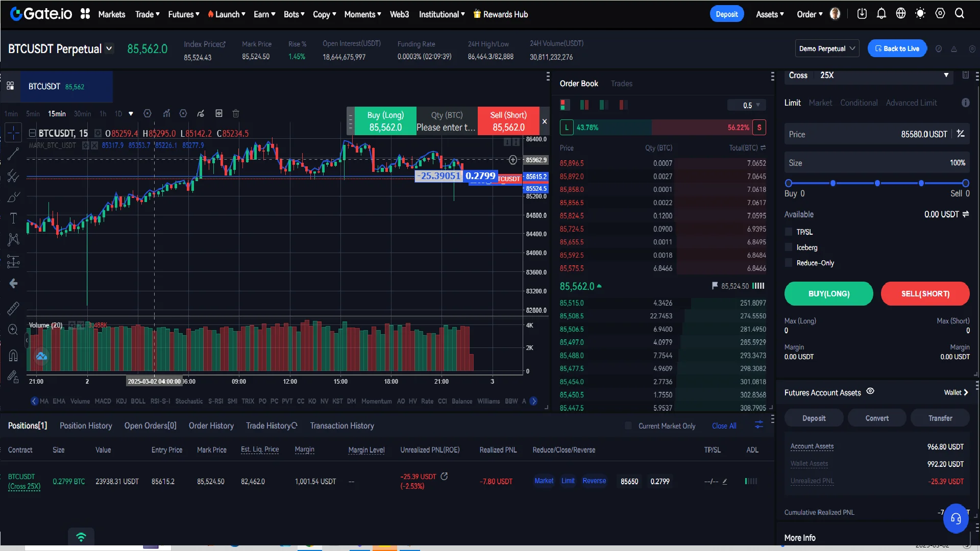
Task: Delete drawings with the trash icon
Action: pos(236,113)
